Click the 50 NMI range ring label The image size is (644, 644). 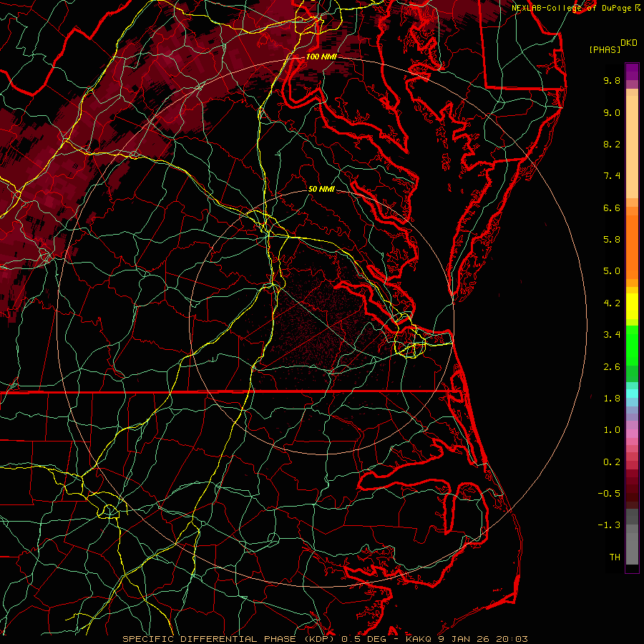[x=321, y=190]
